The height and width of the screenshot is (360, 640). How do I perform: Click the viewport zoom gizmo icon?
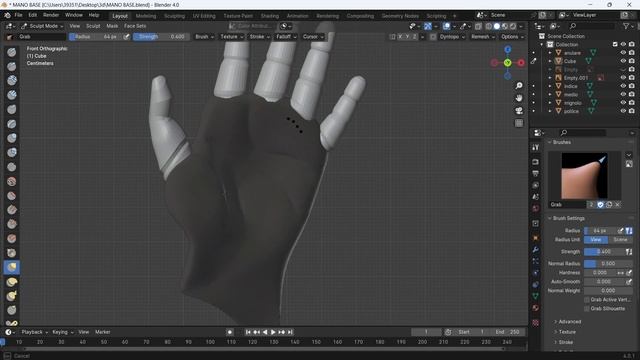tap(519, 85)
